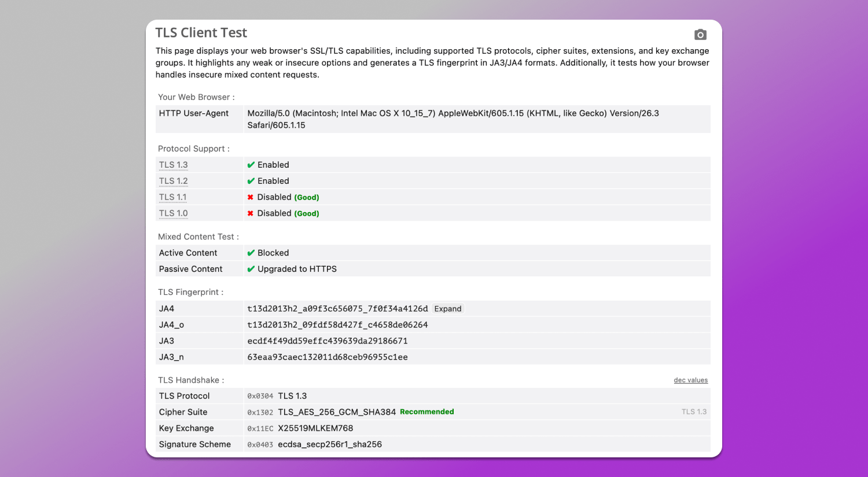The width and height of the screenshot is (868, 477).
Task: Click the TLS 1.3 protocol label
Action: click(174, 165)
